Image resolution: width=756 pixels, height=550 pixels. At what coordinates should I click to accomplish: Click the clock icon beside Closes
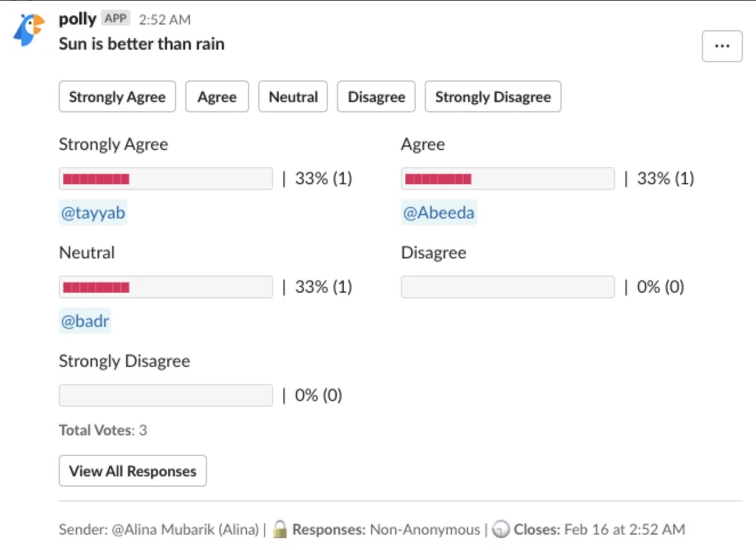tap(501, 529)
